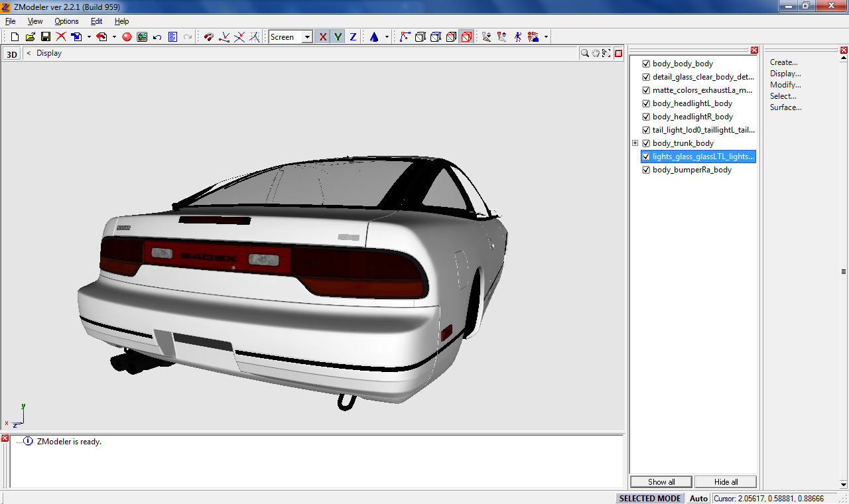849x504 pixels.
Task: Click the Hide all button
Action: click(726, 482)
